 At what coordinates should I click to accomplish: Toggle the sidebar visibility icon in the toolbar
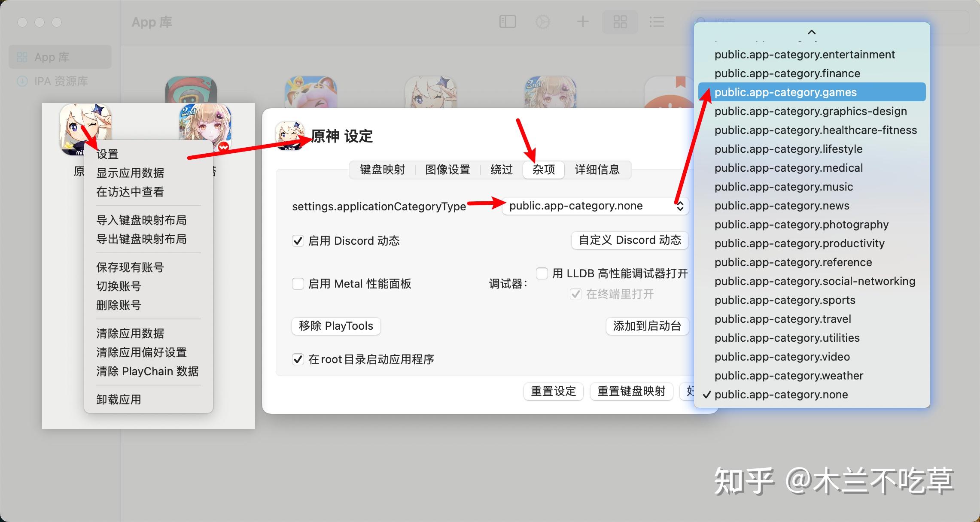pos(508,21)
